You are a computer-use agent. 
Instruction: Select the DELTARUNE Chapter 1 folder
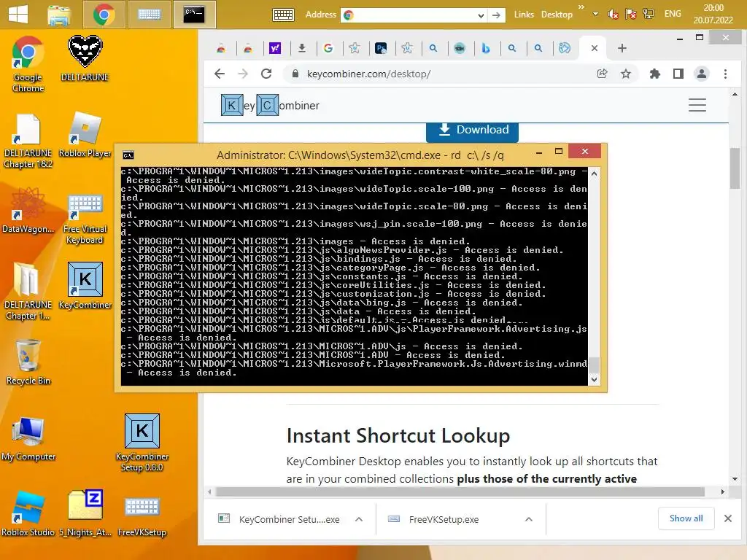(28, 292)
